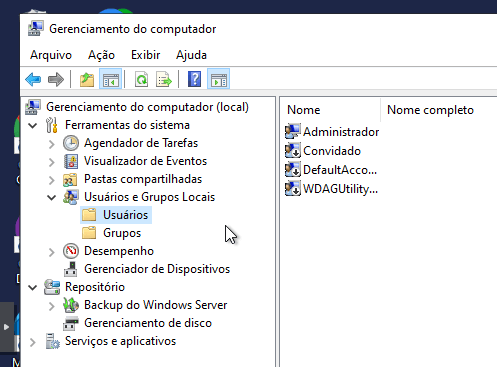
Task: Click the Visualizador de Eventos icon
Action: coord(71,161)
